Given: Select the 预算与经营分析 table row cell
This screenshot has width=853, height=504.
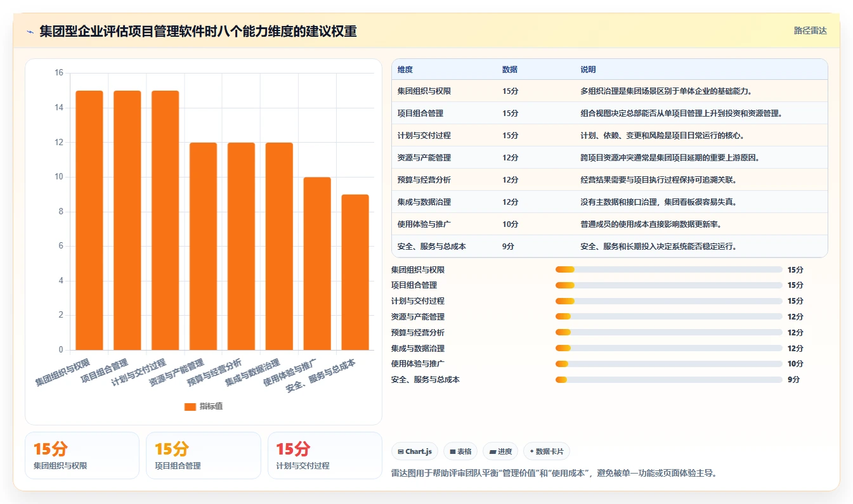Looking at the screenshot, I should pos(424,180).
